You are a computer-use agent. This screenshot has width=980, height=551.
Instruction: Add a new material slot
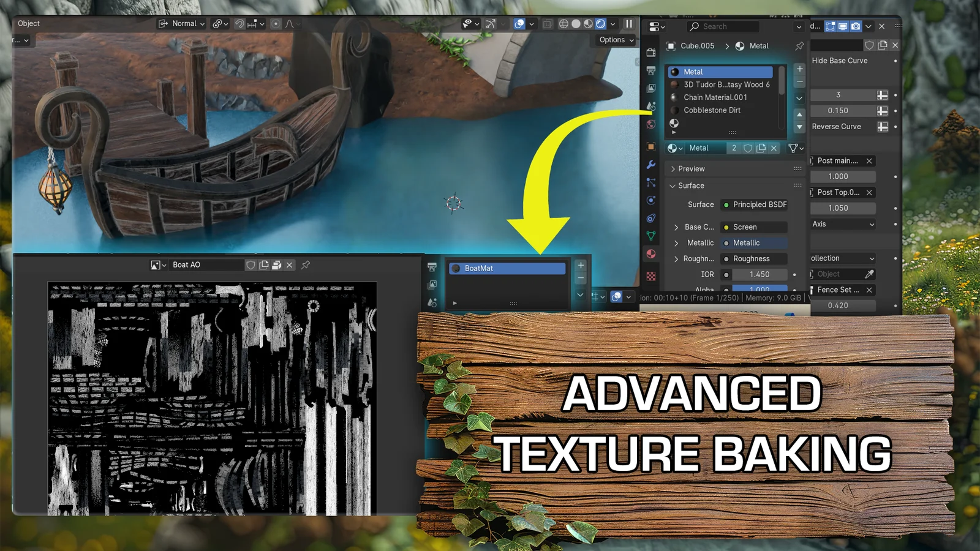pyautogui.click(x=799, y=69)
